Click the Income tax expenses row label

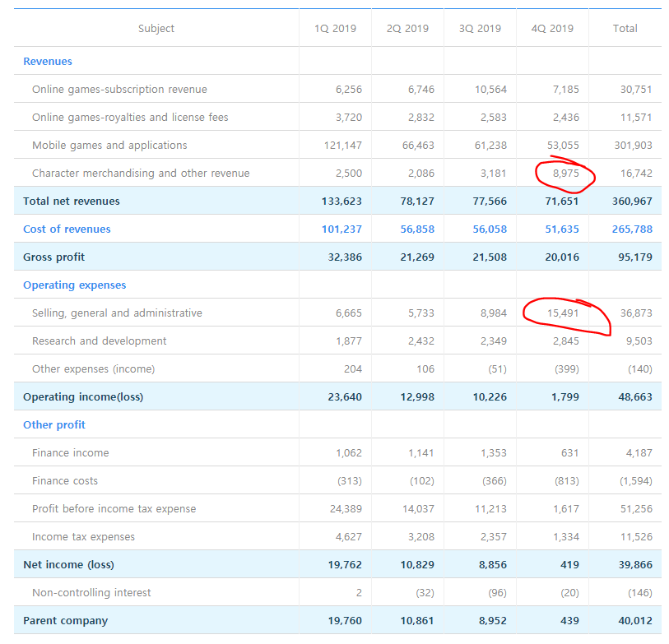tap(83, 537)
